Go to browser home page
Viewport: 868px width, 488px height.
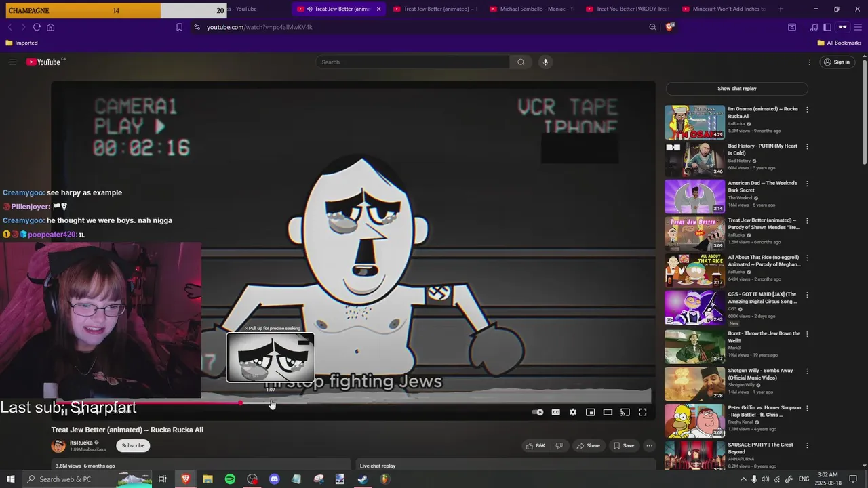[50, 27]
